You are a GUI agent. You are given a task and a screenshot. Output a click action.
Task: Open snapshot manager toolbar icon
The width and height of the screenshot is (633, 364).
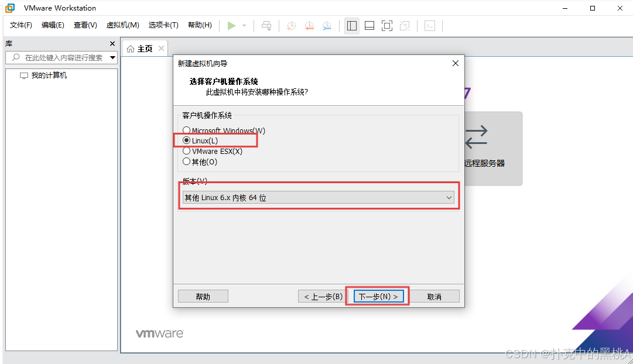[x=327, y=26]
